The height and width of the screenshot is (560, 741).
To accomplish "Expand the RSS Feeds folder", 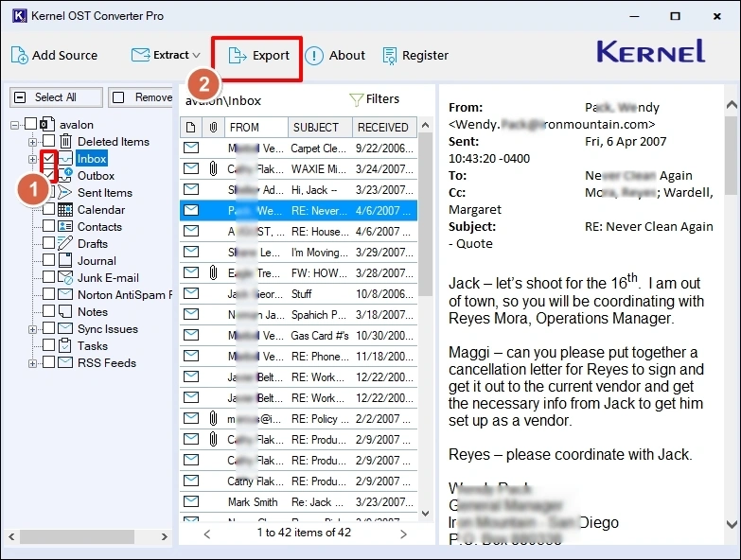I will 32,363.
